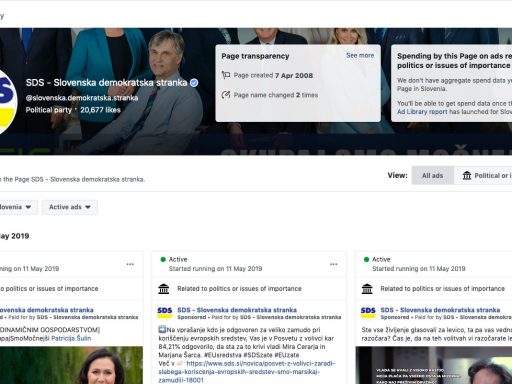Click the building icon in Political view tab
Image resolution: width=512 pixels, height=384 pixels.
pyautogui.click(x=467, y=175)
